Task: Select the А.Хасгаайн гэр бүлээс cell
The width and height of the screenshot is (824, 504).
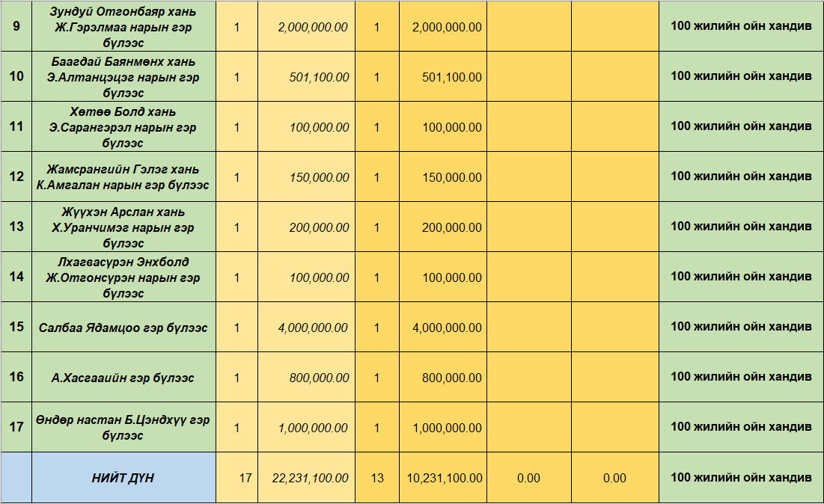Action: tap(123, 378)
